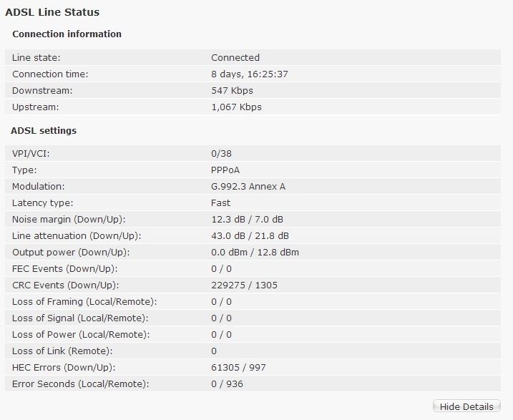Click the G.992.3 Annex A modulation value
513x420 pixels.
248,187
